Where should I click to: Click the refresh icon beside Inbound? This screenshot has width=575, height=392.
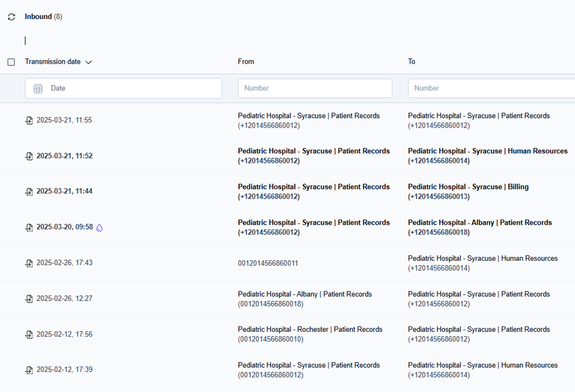point(11,17)
